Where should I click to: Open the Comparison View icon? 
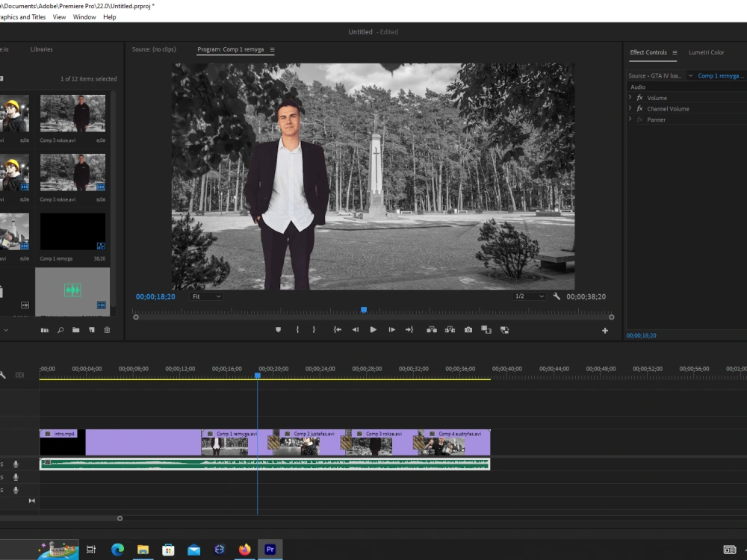(x=486, y=329)
